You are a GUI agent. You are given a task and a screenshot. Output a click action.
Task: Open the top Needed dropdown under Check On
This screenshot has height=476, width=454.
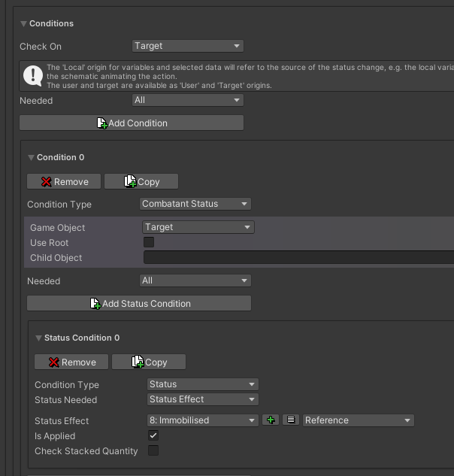tap(188, 100)
